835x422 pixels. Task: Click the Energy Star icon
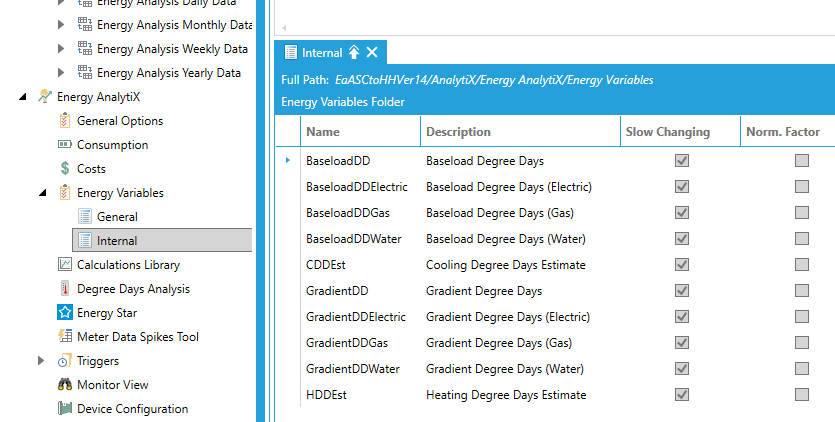[65, 313]
